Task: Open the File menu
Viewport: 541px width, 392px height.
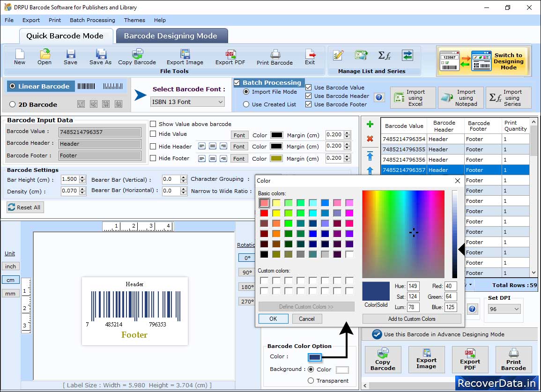Action: pos(9,20)
